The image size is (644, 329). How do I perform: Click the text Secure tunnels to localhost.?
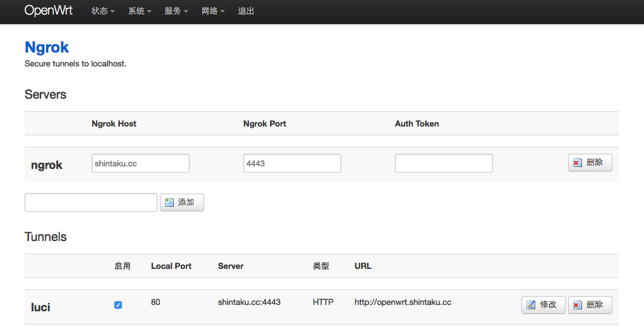pos(76,64)
